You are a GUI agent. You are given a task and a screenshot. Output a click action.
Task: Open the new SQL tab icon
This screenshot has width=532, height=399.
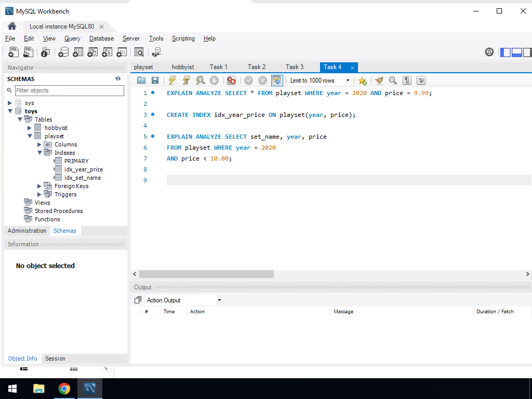tap(14, 52)
